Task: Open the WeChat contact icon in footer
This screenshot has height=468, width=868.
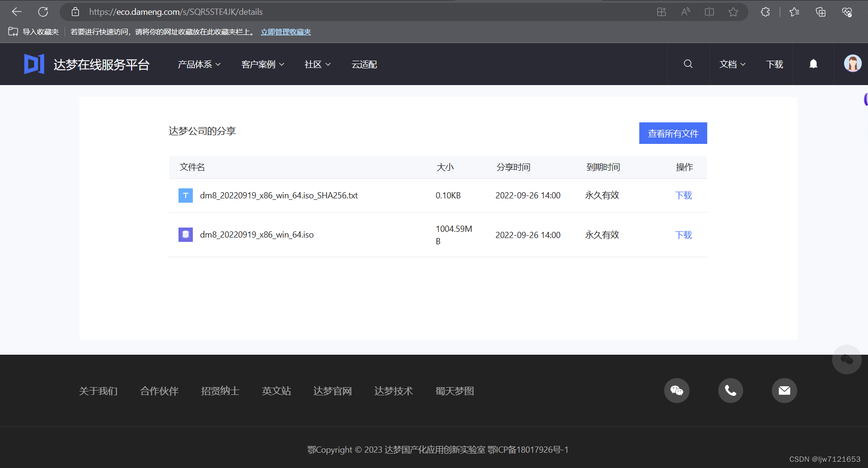Action: click(x=676, y=391)
